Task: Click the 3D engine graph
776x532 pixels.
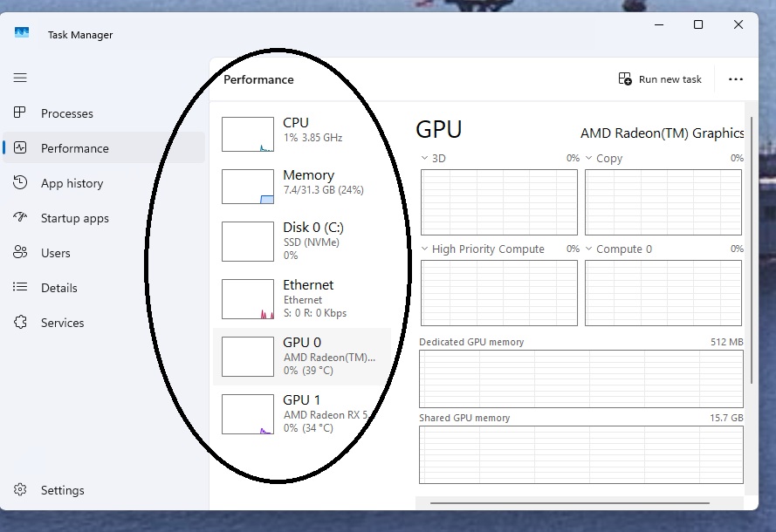Action: 499,202
